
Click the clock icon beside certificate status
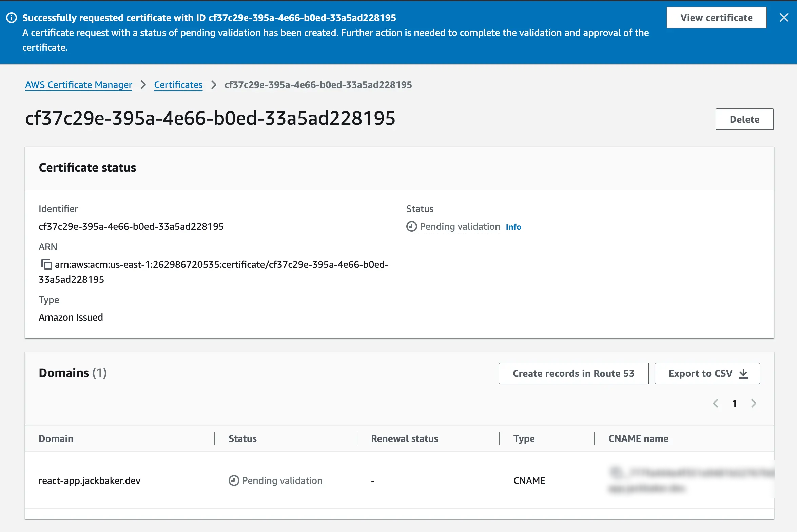(x=412, y=227)
